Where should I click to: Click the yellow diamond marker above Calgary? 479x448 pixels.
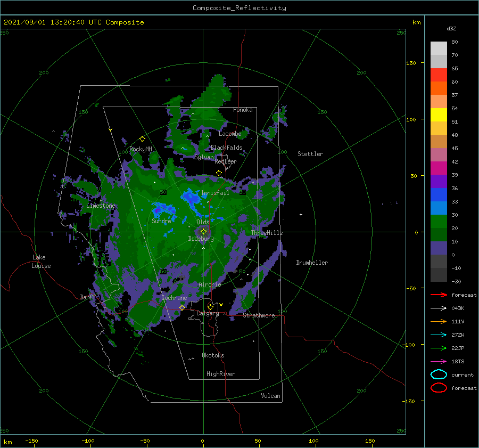210,307
